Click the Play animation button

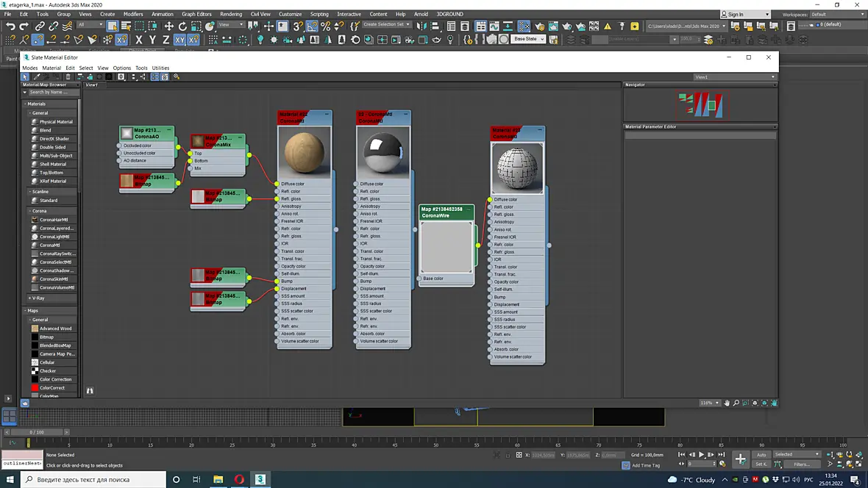click(701, 455)
